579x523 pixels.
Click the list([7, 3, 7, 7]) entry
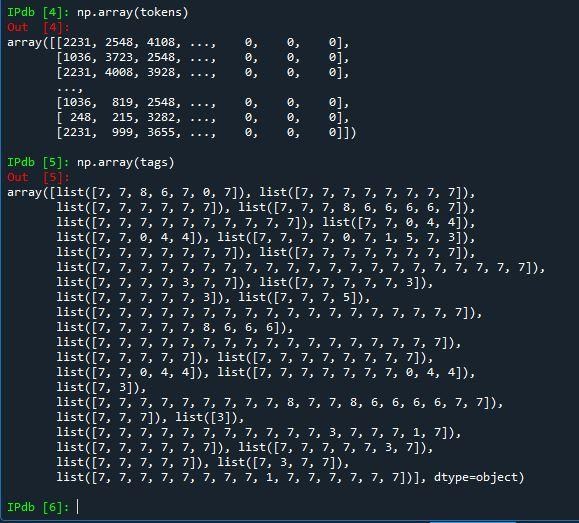280,462
